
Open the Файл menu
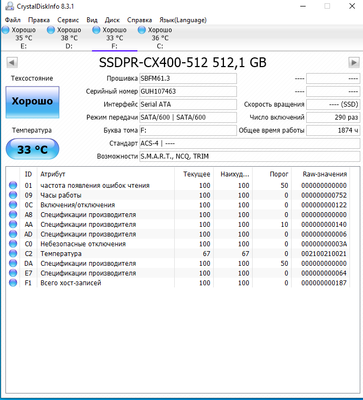pyautogui.click(x=13, y=20)
